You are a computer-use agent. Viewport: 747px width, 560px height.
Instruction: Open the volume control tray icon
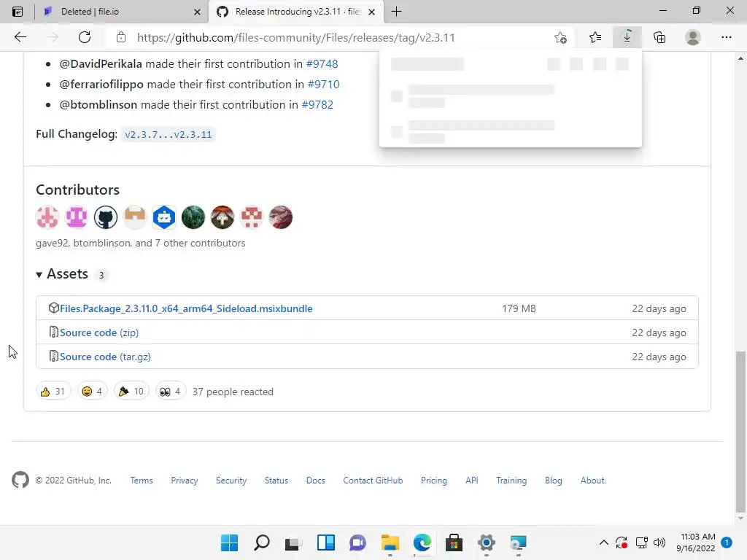(659, 542)
